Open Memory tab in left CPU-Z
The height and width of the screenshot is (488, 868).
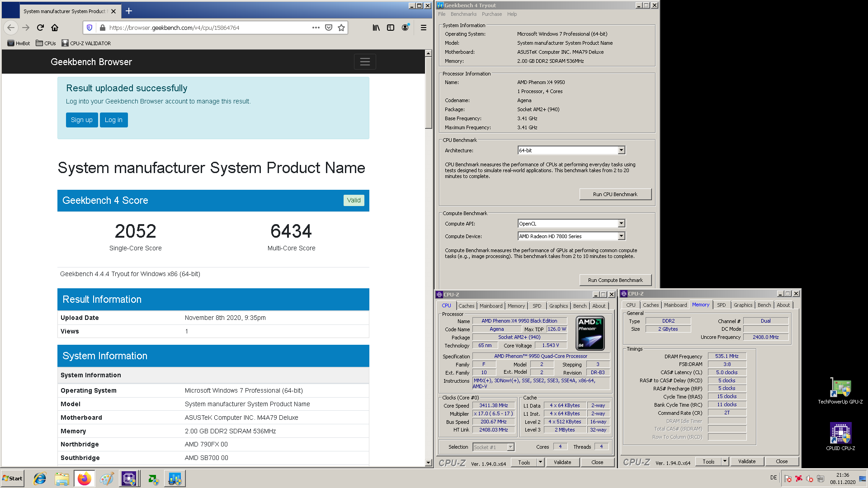516,306
